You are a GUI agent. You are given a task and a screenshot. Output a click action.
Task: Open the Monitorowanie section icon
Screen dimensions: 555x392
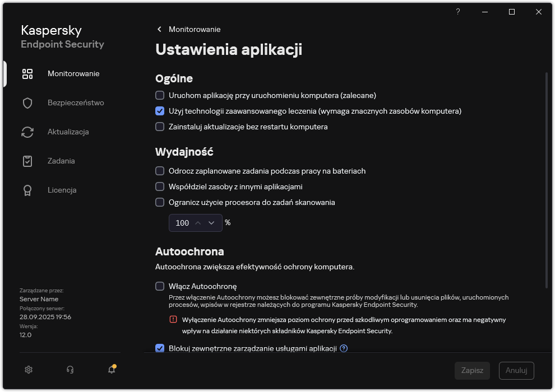coord(27,73)
